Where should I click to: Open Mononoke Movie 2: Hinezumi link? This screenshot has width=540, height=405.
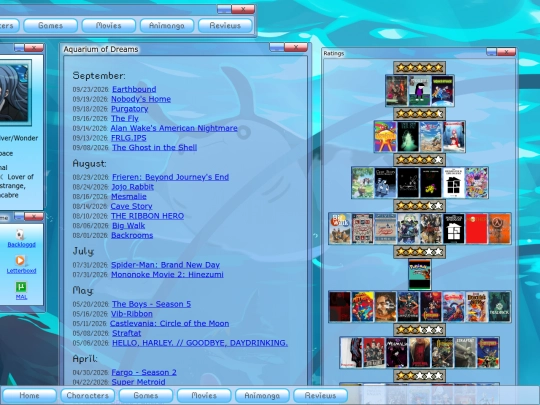click(167, 274)
